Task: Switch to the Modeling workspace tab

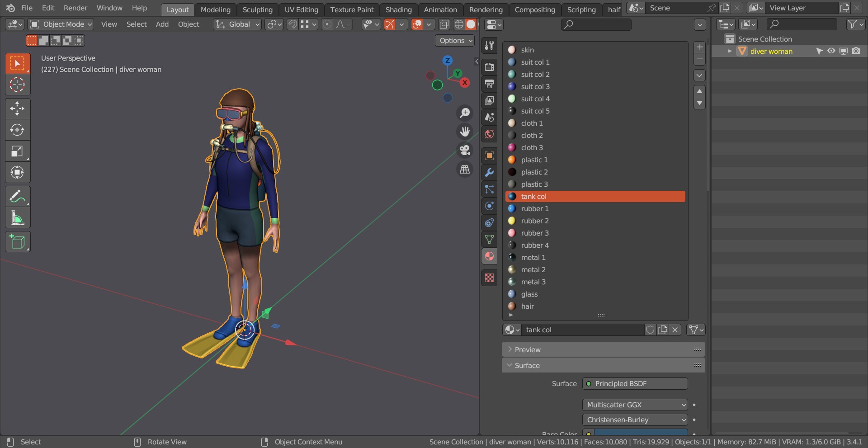Action: click(x=215, y=9)
